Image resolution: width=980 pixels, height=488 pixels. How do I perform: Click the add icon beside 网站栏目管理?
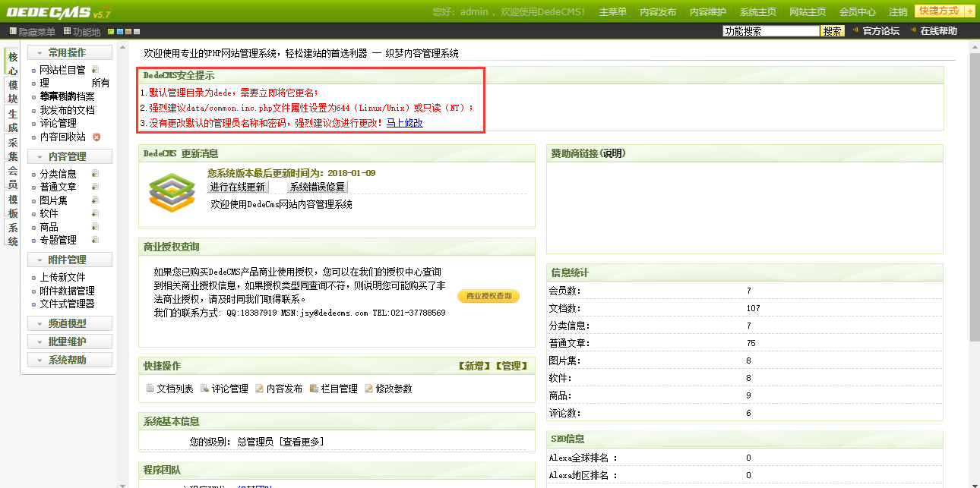tap(95, 70)
